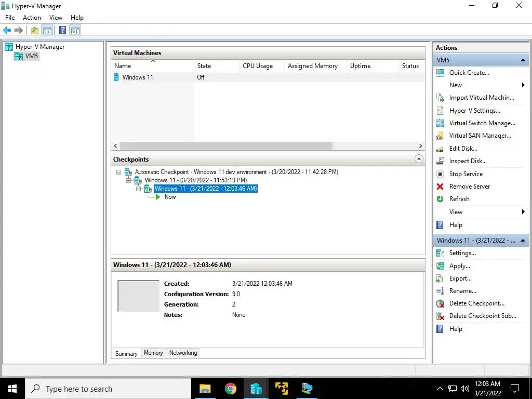Viewport: 532px width, 399px height.
Task: Click the Hyper-V Settings icon
Action: pyautogui.click(x=440, y=111)
